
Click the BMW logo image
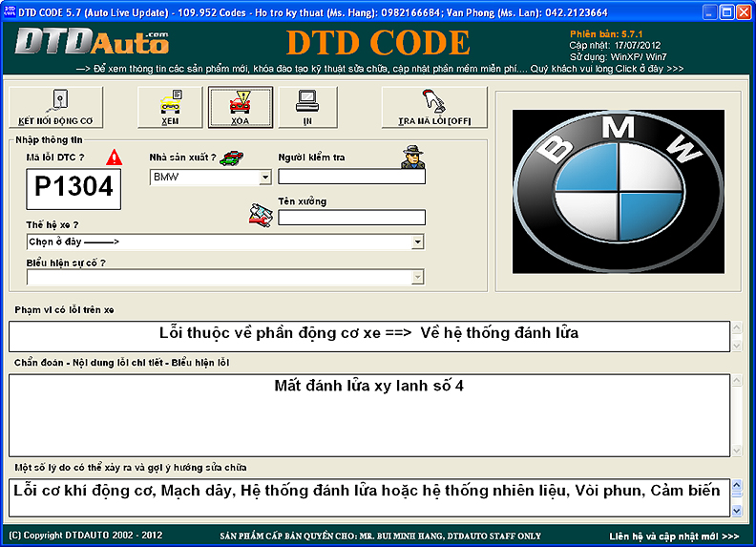[x=619, y=192]
